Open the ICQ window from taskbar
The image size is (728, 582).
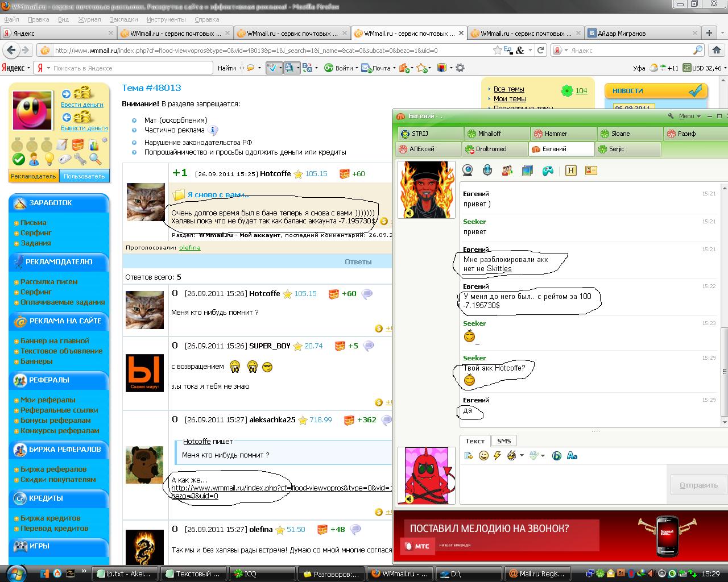[262, 573]
